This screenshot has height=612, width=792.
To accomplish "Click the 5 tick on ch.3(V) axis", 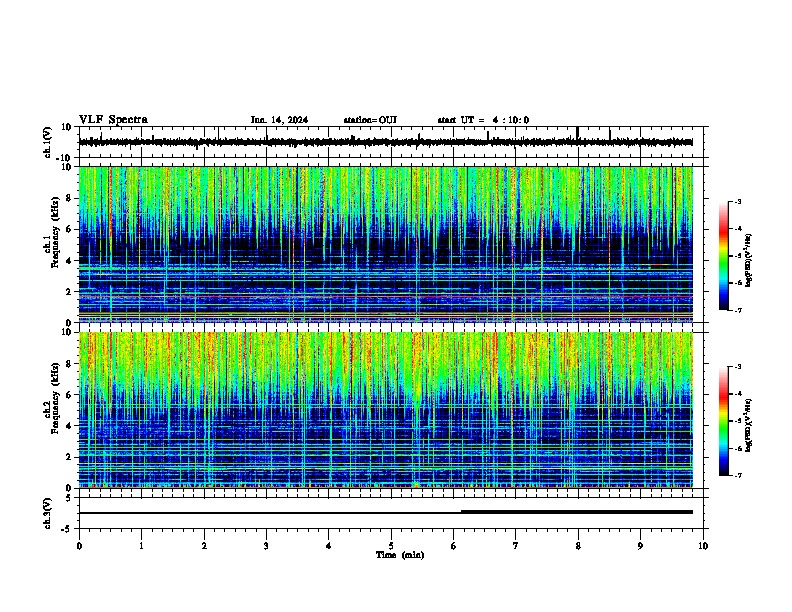I will [69, 498].
